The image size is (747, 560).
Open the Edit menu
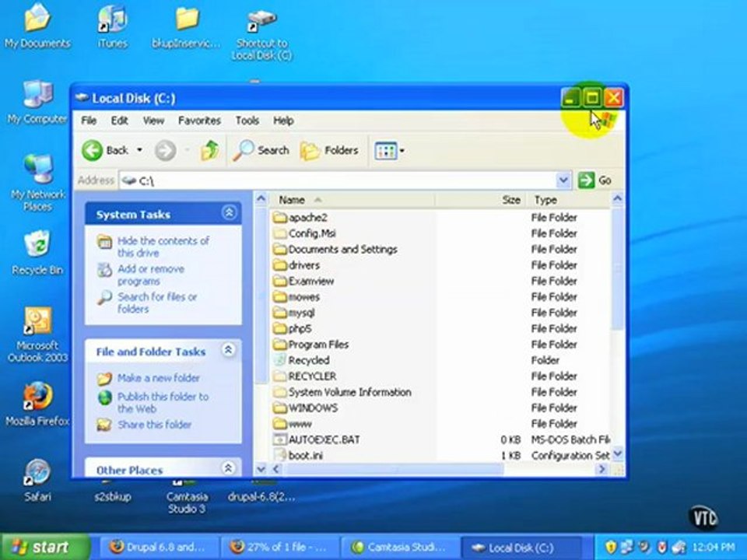click(119, 121)
